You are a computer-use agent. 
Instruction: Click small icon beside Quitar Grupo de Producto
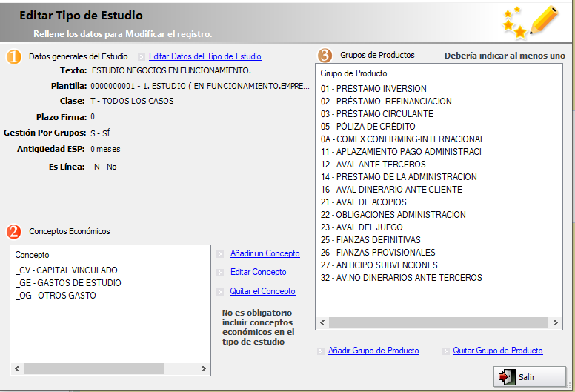point(446,351)
